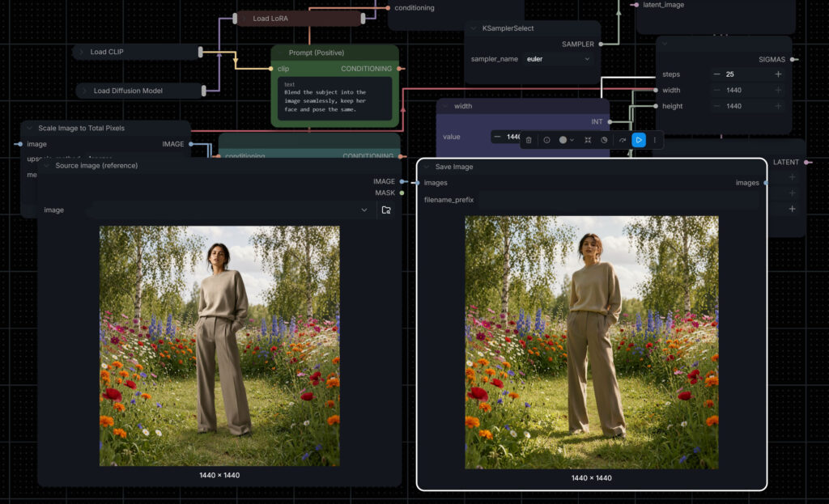
Task: Click the sampler height input socket
Action: [x=656, y=106]
